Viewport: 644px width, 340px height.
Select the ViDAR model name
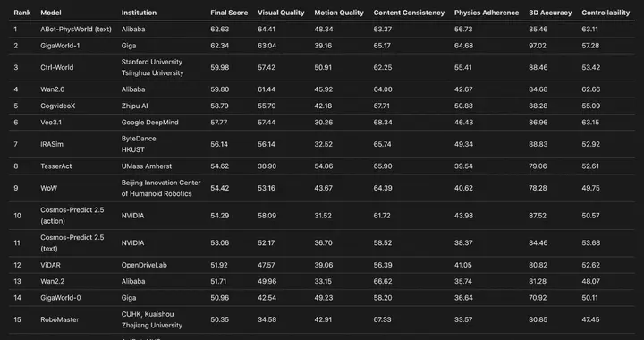[x=50, y=265]
